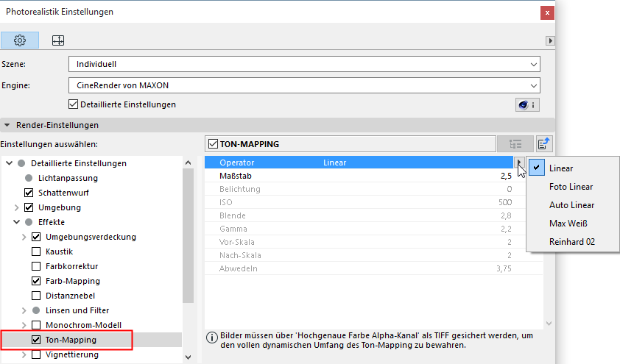
Task: Click the parameter list view icon
Action: click(515, 144)
